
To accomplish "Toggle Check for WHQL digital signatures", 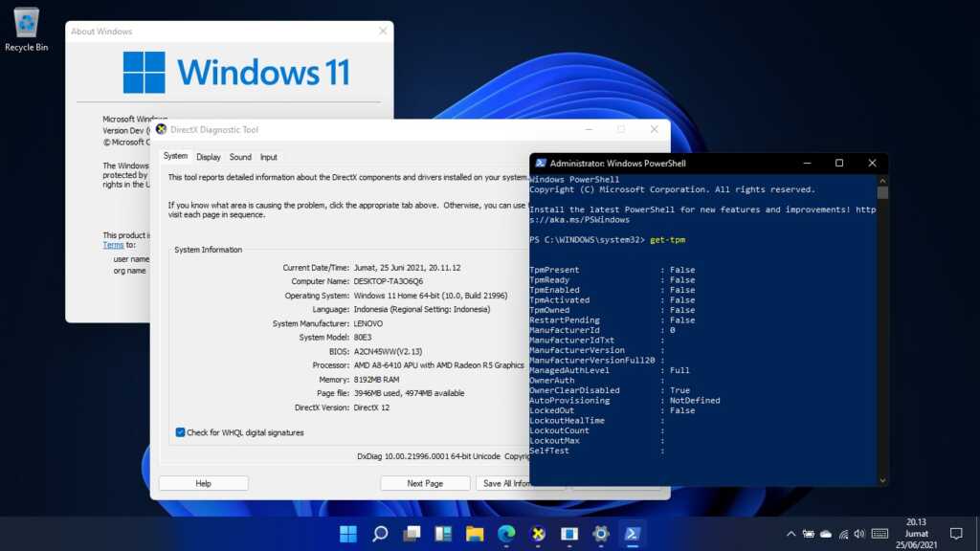I will (180, 432).
